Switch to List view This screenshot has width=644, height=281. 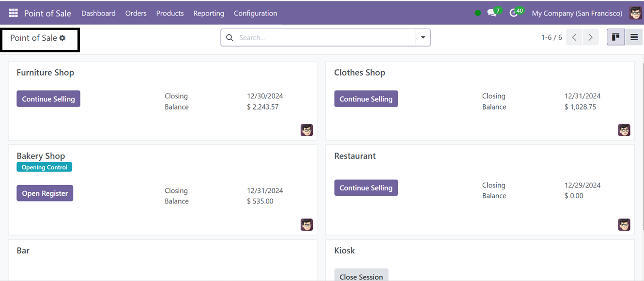pos(634,37)
